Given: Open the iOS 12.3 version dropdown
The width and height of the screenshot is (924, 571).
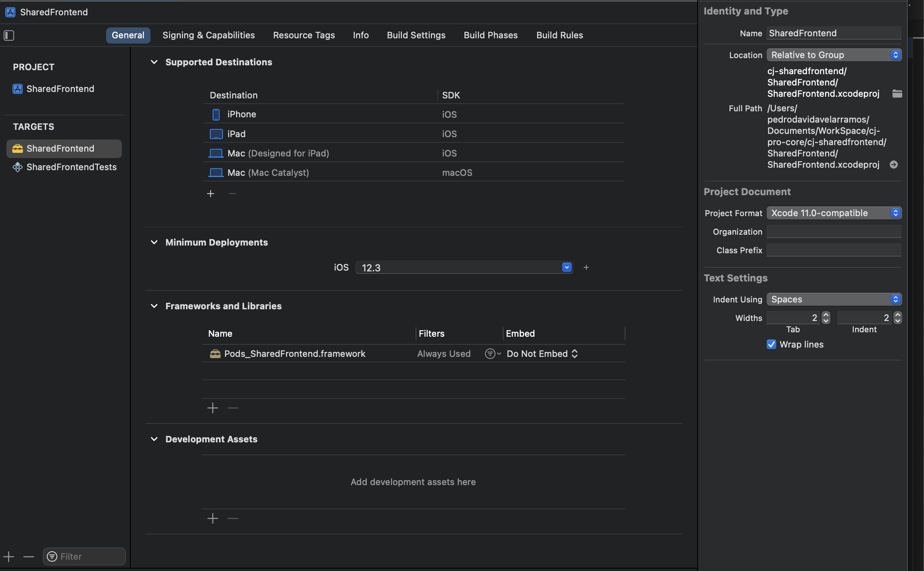Looking at the screenshot, I should click(567, 267).
